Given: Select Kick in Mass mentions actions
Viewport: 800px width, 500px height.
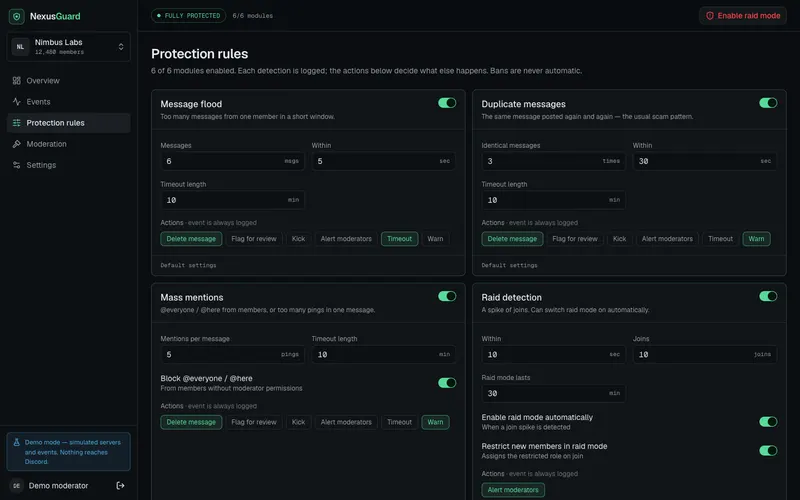Looking at the screenshot, I should pos(298,422).
